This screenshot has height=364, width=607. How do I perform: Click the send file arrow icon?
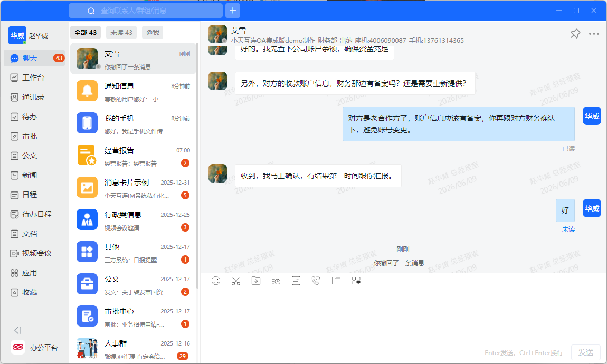256,281
